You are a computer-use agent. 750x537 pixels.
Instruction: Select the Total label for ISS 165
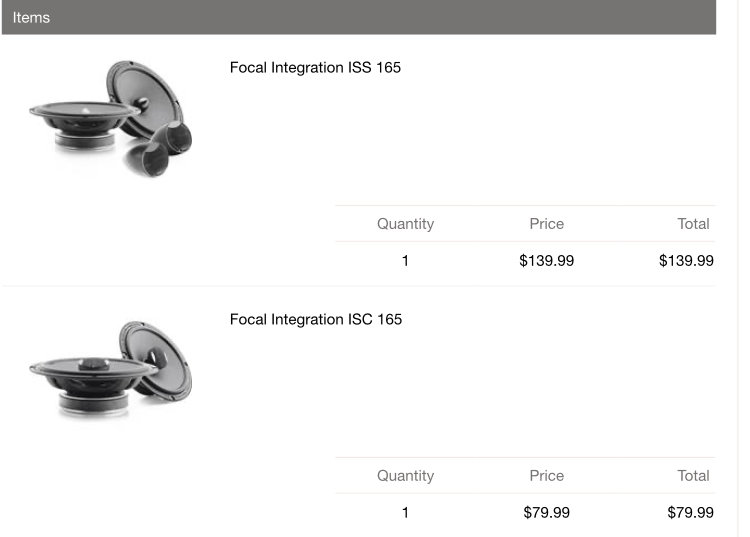click(x=693, y=224)
